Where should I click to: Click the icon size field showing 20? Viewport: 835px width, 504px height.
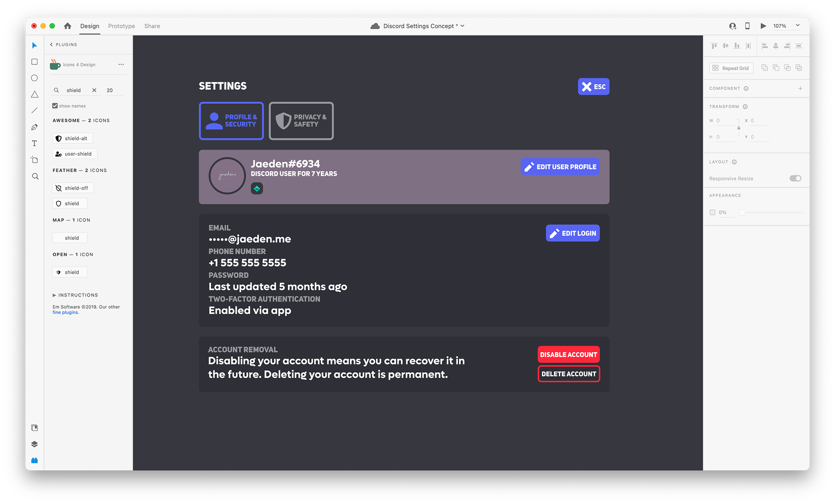[114, 90]
